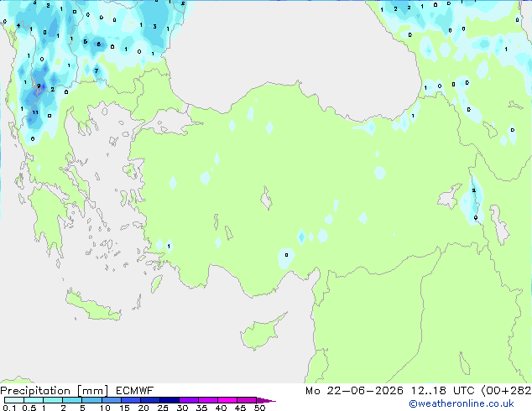
Task: Pick the 25 mm dark blue legend swatch
Action: tap(169, 400)
